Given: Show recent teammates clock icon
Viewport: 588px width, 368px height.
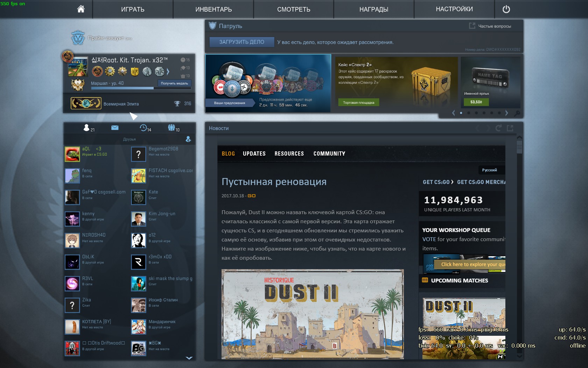Looking at the screenshot, I should coord(143,128).
